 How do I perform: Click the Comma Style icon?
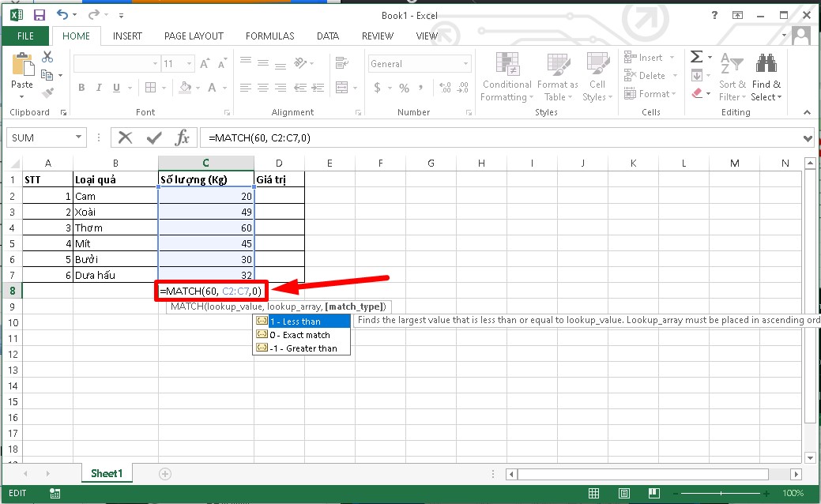[x=420, y=88]
